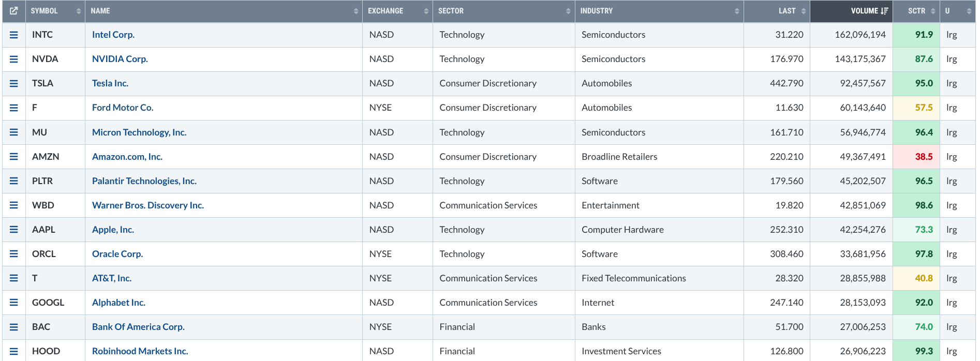Click the red 38.5 SCTR cell for Amazon
The height and width of the screenshot is (361, 980).
[x=924, y=157]
